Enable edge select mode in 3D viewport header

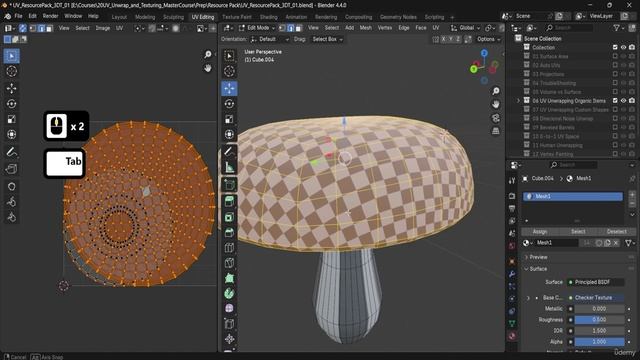[x=291, y=28]
